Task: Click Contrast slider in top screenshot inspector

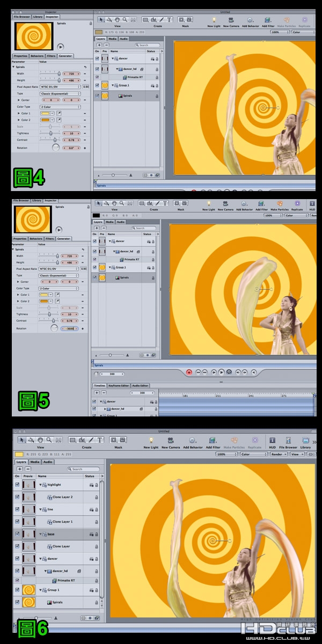Action: pyautogui.click(x=50, y=140)
